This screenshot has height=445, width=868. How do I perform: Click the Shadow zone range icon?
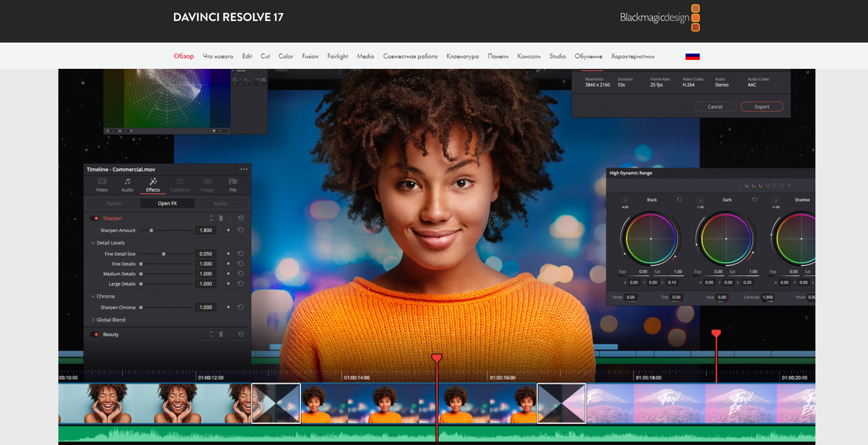coord(775,200)
